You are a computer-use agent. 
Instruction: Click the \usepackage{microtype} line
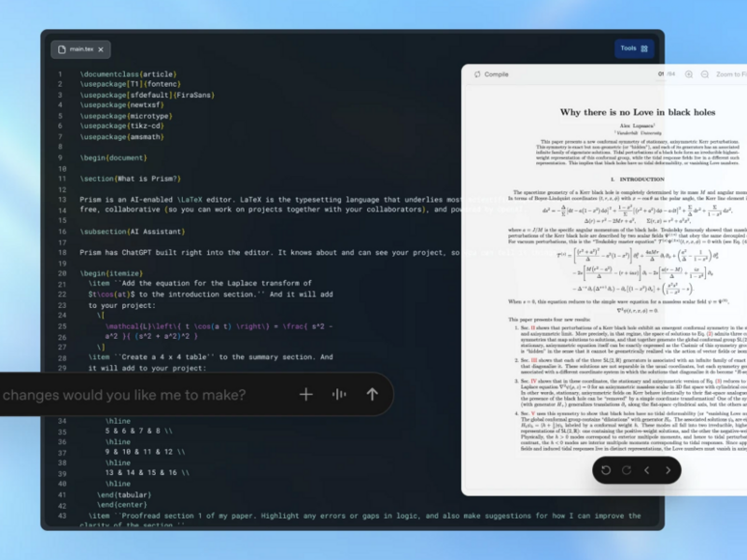[x=126, y=116]
